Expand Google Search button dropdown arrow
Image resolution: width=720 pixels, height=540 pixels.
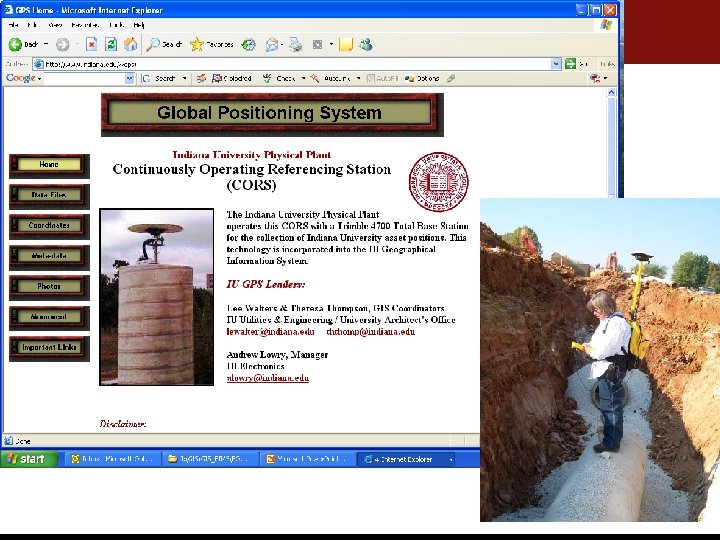[185, 79]
